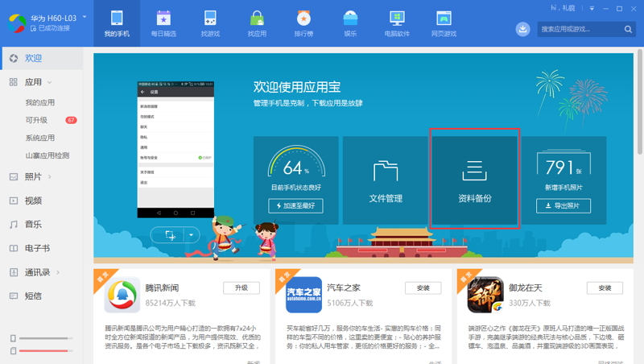
Task: Click the hi, 礼貌 user greeting
Action: (563, 8)
